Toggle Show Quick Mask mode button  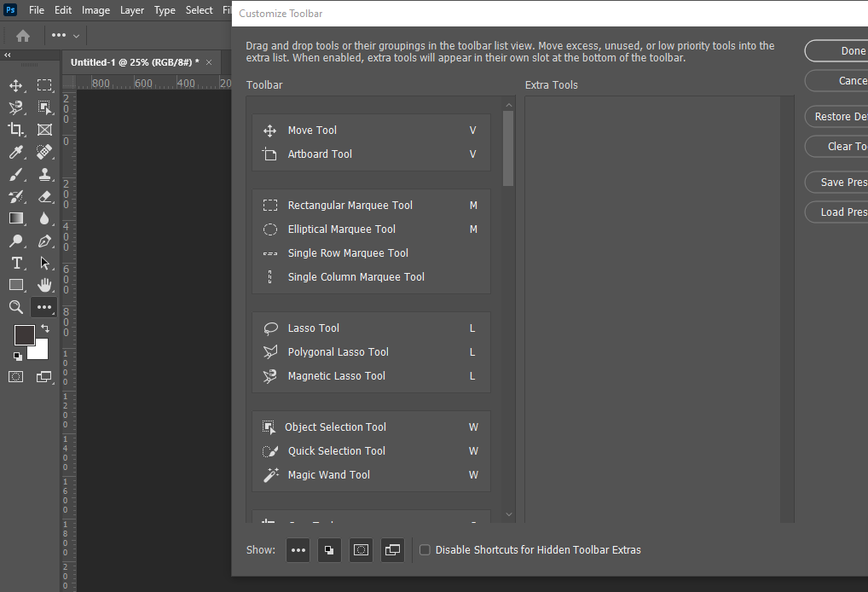(x=361, y=550)
